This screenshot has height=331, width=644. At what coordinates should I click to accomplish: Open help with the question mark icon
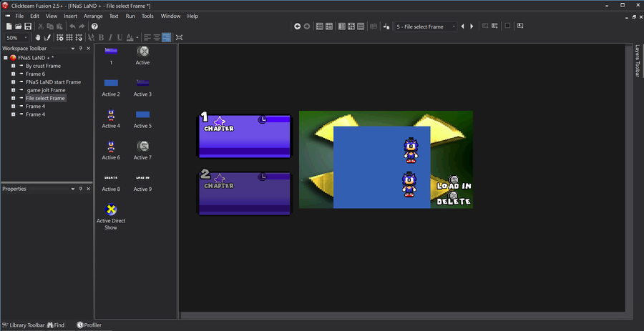(94, 26)
